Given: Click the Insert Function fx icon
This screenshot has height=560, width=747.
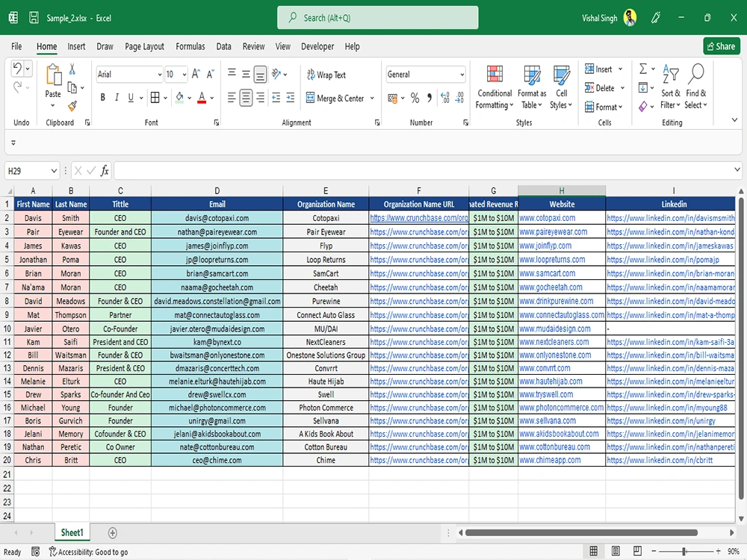Looking at the screenshot, I should coord(105,170).
